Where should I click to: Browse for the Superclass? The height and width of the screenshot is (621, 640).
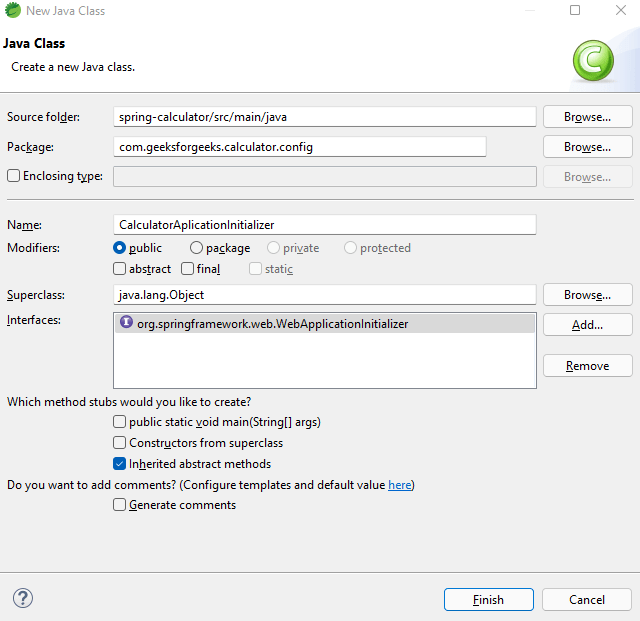click(x=587, y=295)
